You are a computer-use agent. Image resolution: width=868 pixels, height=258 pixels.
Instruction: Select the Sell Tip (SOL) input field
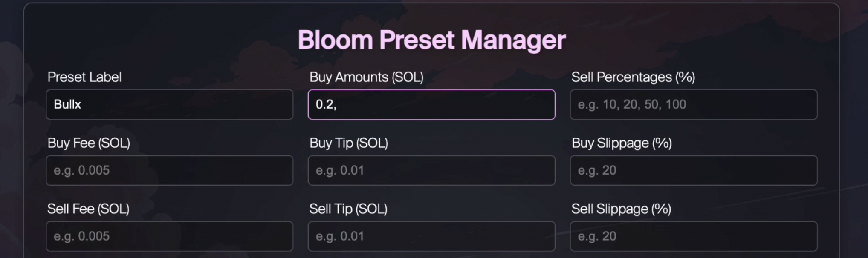click(x=431, y=236)
